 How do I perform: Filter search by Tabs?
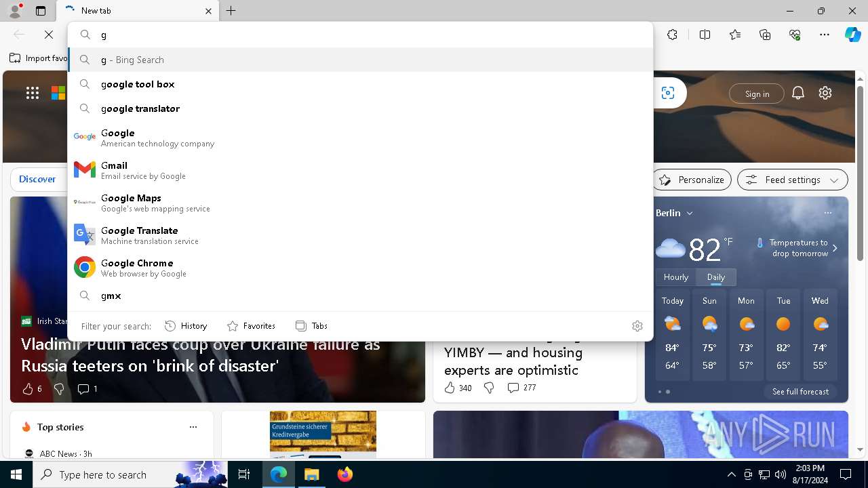pyautogui.click(x=311, y=326)
